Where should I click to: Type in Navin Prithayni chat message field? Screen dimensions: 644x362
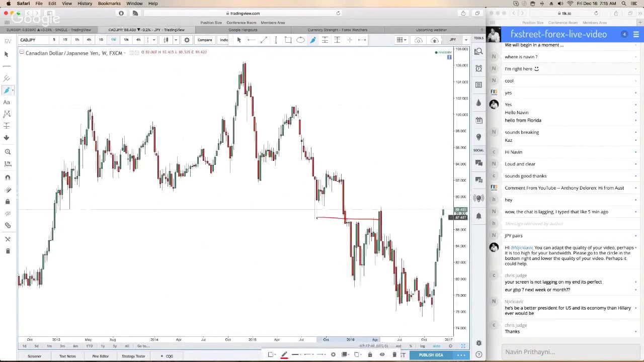tap(571, 352)
